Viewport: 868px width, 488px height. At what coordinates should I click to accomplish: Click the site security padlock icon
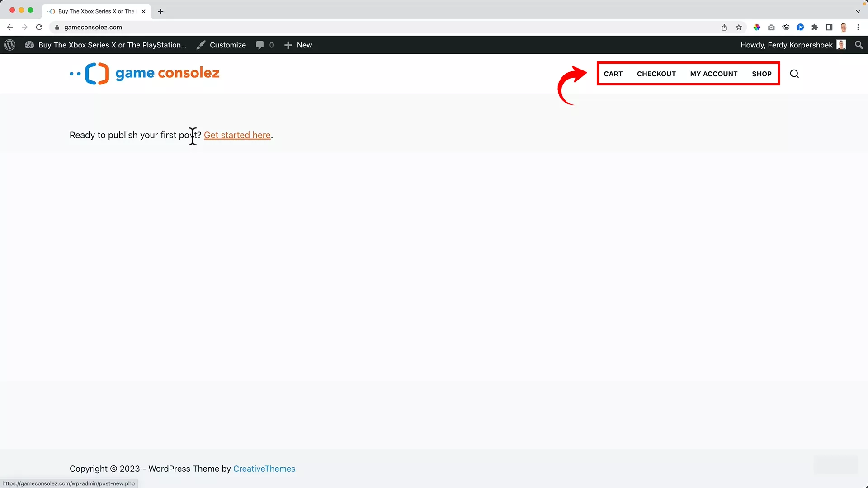coord(57,27)
